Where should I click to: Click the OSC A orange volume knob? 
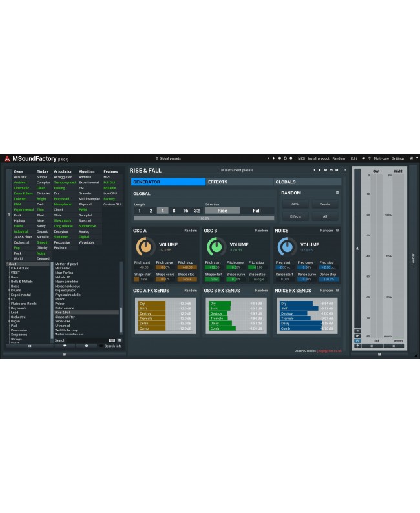(145, 247)
